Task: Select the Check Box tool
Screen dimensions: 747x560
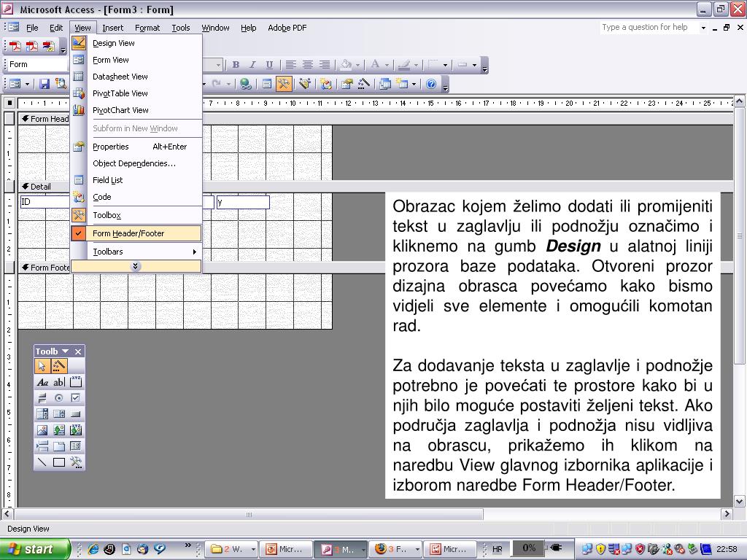Action: (76, 398)
